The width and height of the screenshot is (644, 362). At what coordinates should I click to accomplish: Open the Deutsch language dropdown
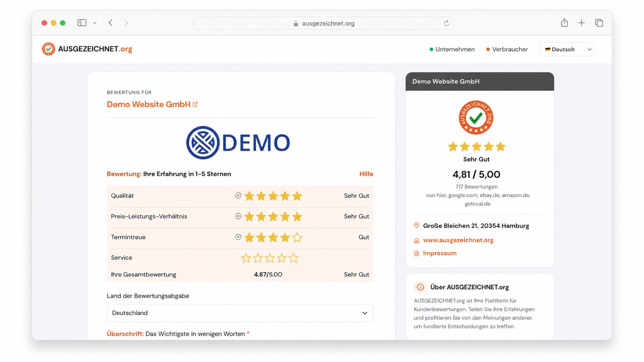pyautogui.click(x=566, y=49)
